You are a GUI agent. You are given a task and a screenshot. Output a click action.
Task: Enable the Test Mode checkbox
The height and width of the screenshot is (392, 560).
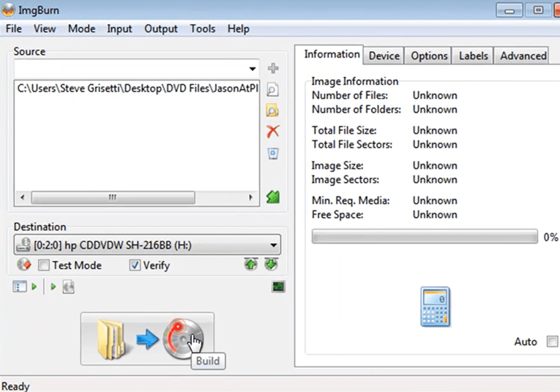[x=44, y=265]
